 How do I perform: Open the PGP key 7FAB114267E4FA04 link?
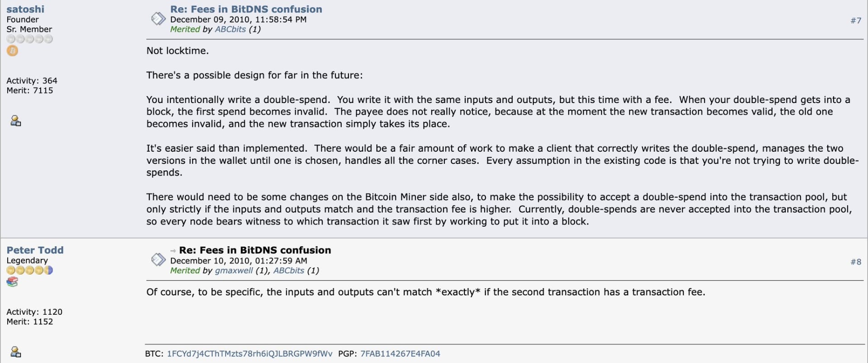tap(400, 354)
